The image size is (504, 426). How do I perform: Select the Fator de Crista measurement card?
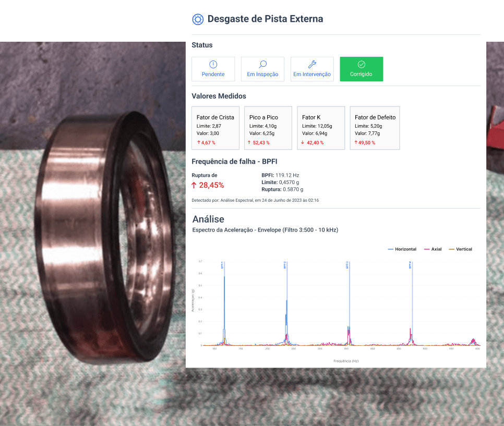(215, 128)
